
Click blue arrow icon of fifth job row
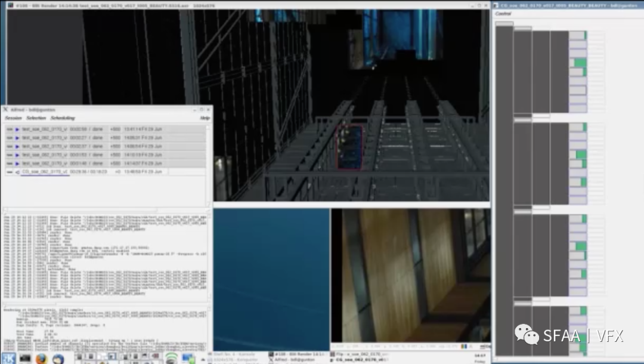(17, 164)
